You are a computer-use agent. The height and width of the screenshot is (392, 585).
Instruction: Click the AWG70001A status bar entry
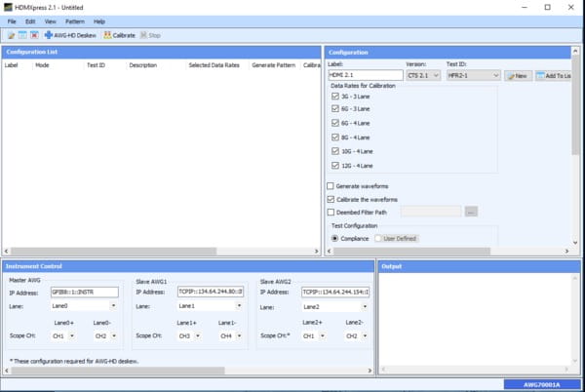[x=542, y=384]
